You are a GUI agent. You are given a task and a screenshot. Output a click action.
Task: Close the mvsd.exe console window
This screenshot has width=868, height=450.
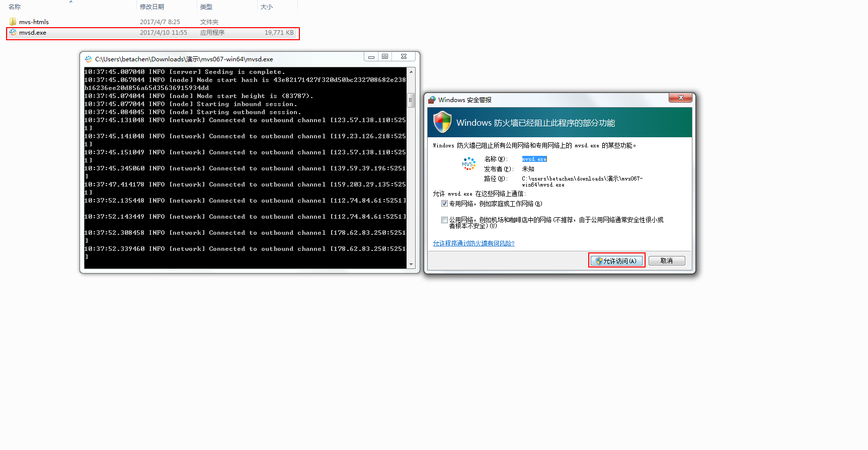coord(404,57)
